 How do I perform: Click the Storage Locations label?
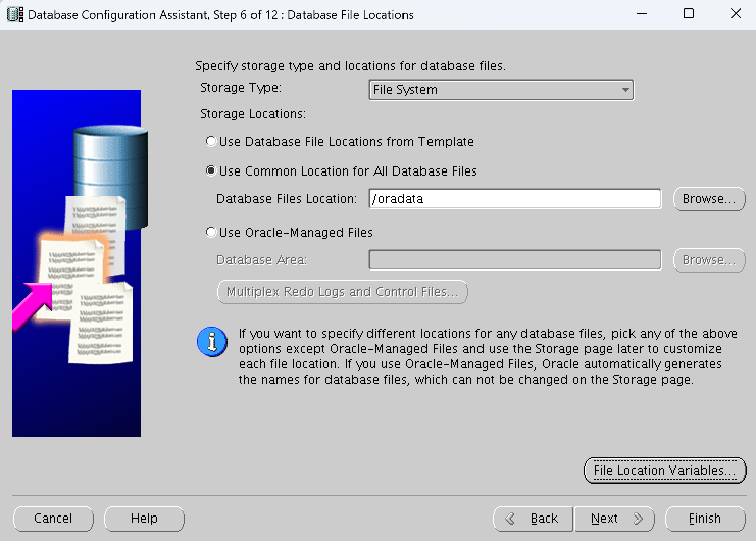pos(253,114)
